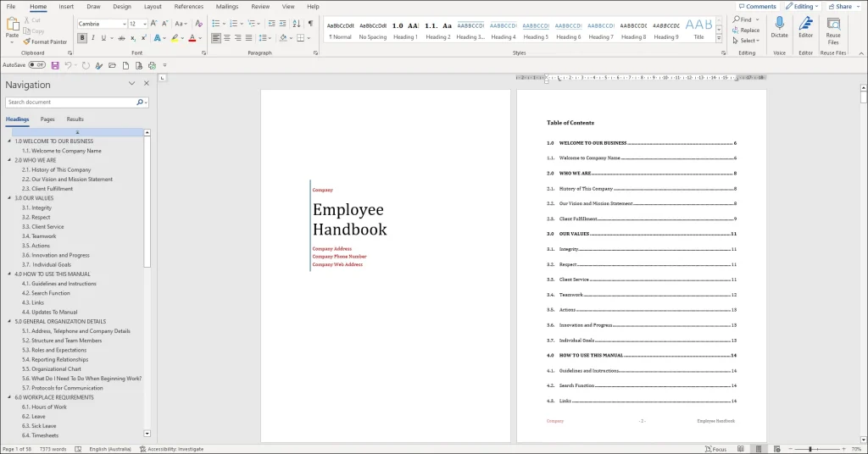Sort the selected paragraphs
This screenshot has width=868, height=454.
297,24
